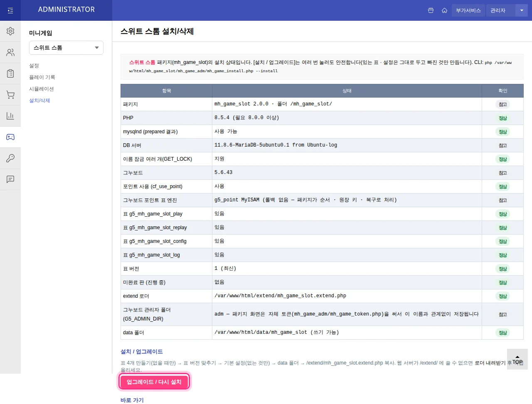
Task: Open the 부가서비스 header button
Action: pyautogui.click(x=468, y=10)
